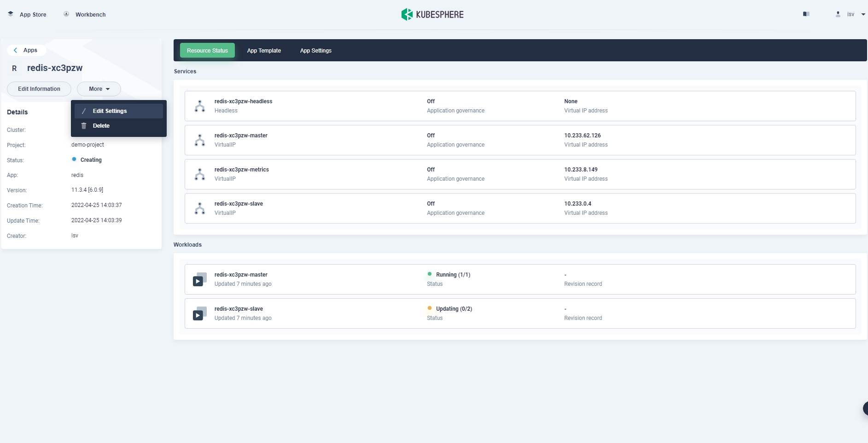Click the redis-xc3pzw-master workload icon
Viewport: 868px width, 443px height.
tap(199, 279)
